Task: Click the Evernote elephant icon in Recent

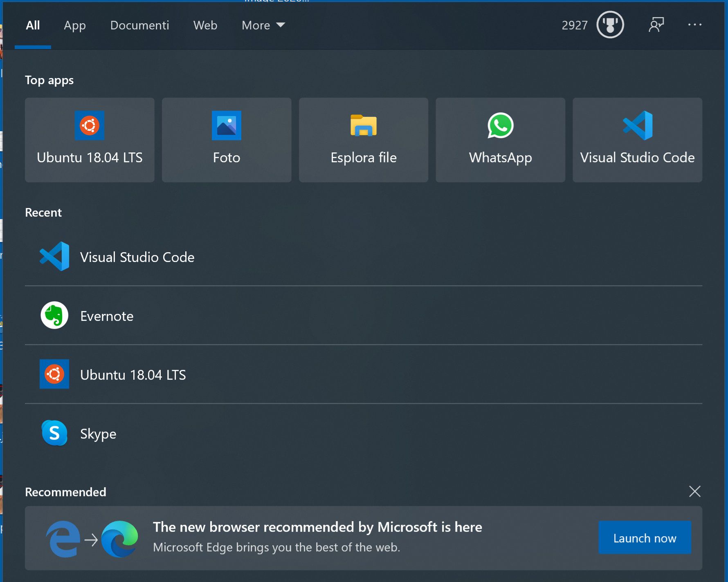Action: (54, 315)
